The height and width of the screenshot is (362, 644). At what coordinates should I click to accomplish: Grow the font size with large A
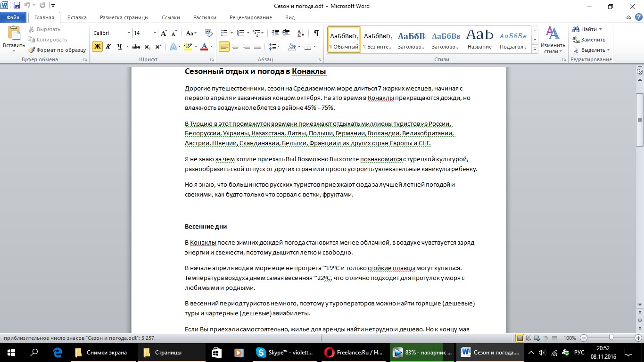point(164,33)
